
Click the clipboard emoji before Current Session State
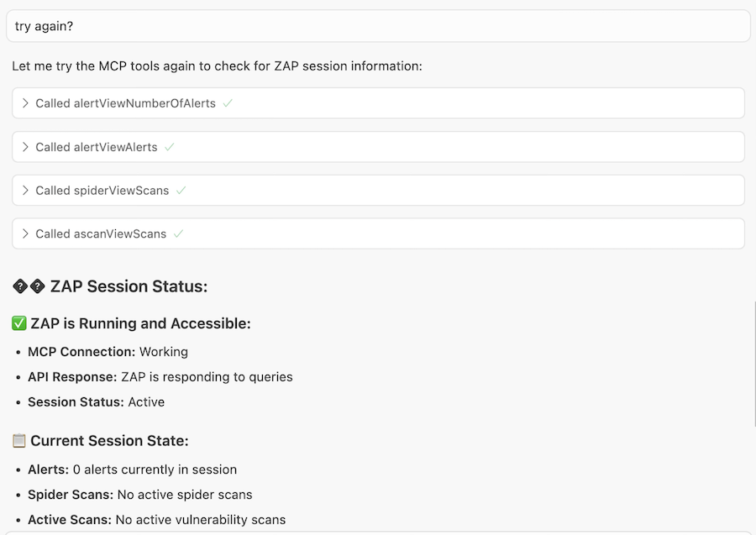[19, 441]
